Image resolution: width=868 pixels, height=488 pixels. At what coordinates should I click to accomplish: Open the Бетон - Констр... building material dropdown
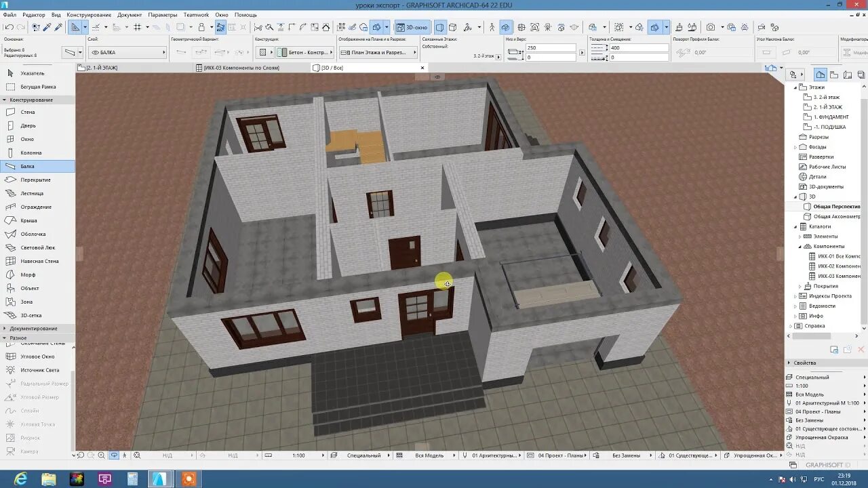click(305, 52)
